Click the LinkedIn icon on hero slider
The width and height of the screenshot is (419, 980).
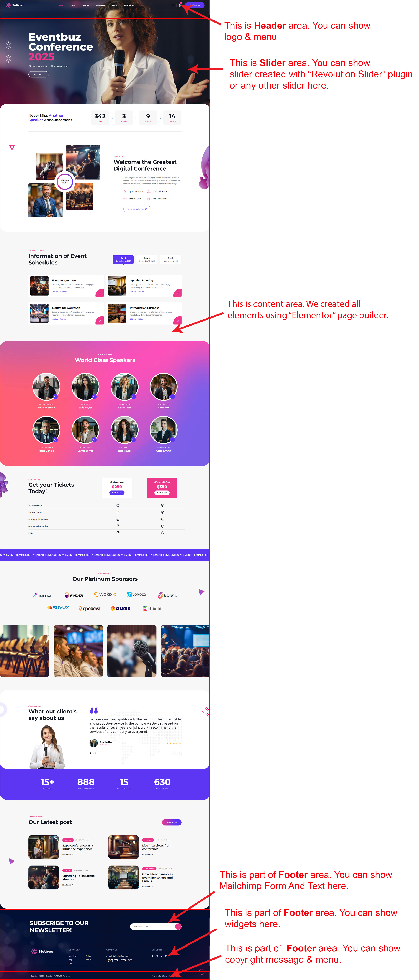pyautogui.click(x=8, y=55)
